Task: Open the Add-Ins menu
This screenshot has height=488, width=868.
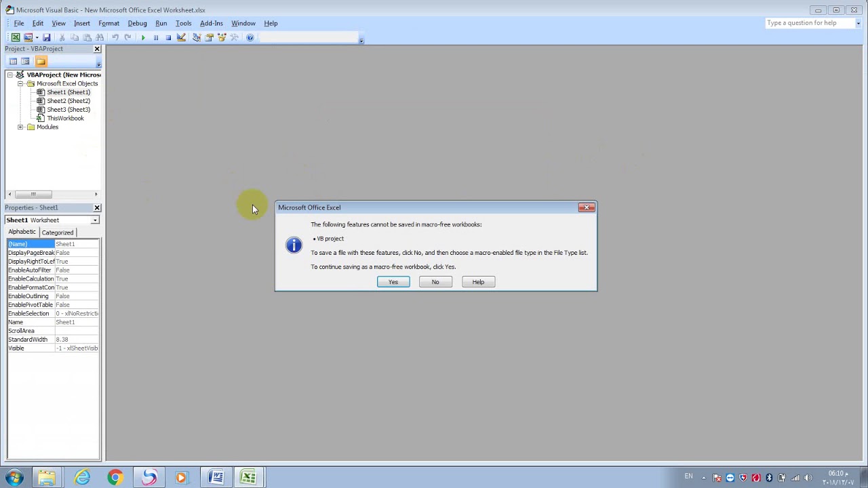Action: 211,23
